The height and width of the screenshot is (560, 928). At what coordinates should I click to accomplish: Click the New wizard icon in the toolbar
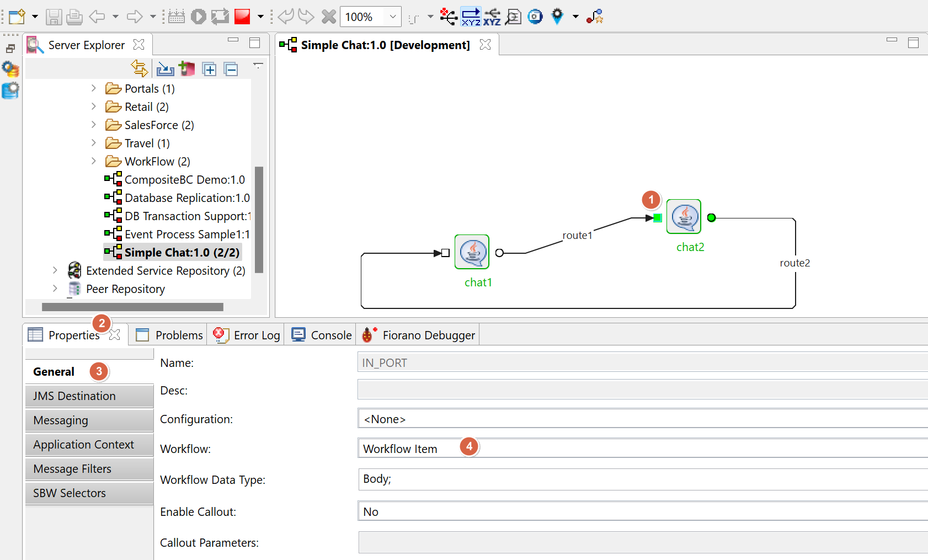(17, 17)
